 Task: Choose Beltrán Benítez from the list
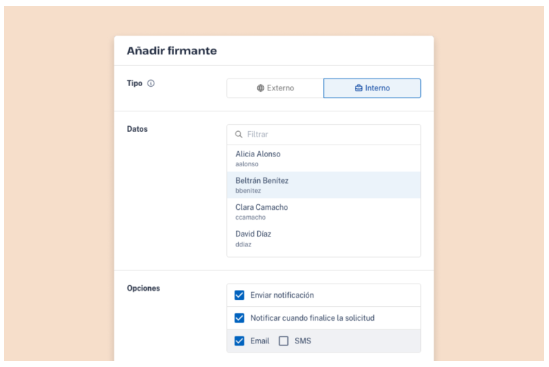point(324,185)
